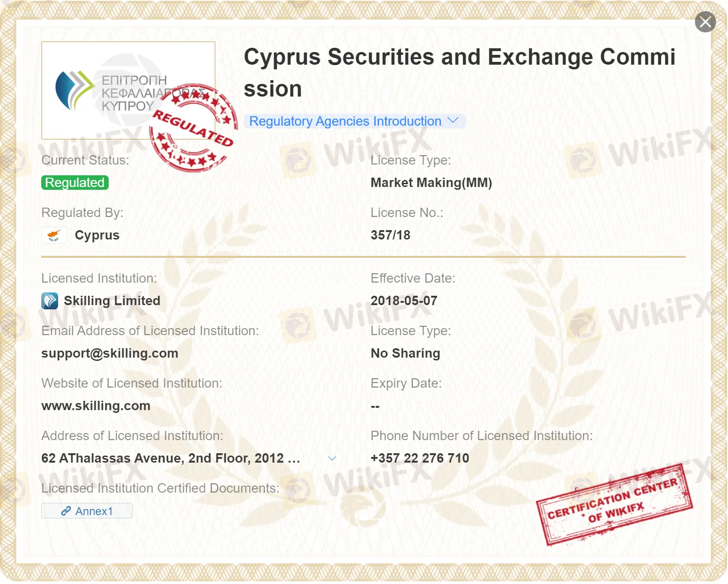728x584 pixels.
Task: Expand Regulatory Agencies Introduction dropdown
Action: (345, 121)
